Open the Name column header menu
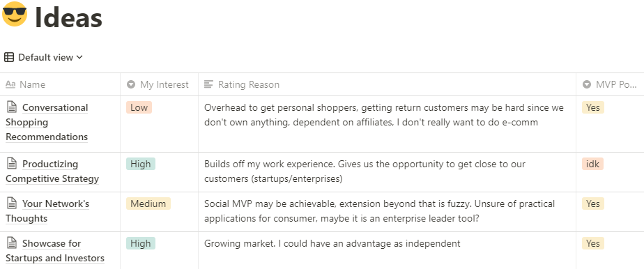The width and height of the screenshot is (644, 269). pos(60,84)
